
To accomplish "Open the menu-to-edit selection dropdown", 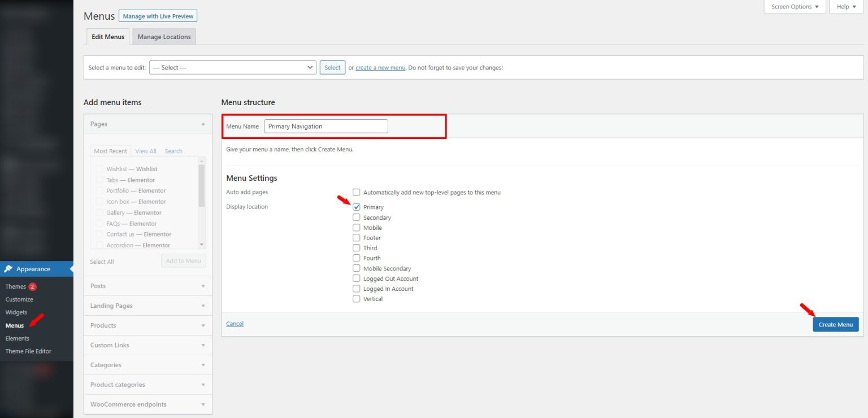I will coord(232,67).
